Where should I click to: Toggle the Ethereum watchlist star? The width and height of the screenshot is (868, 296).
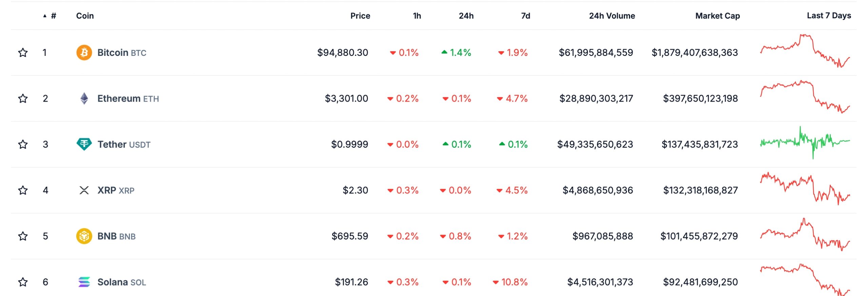[23, 99]
